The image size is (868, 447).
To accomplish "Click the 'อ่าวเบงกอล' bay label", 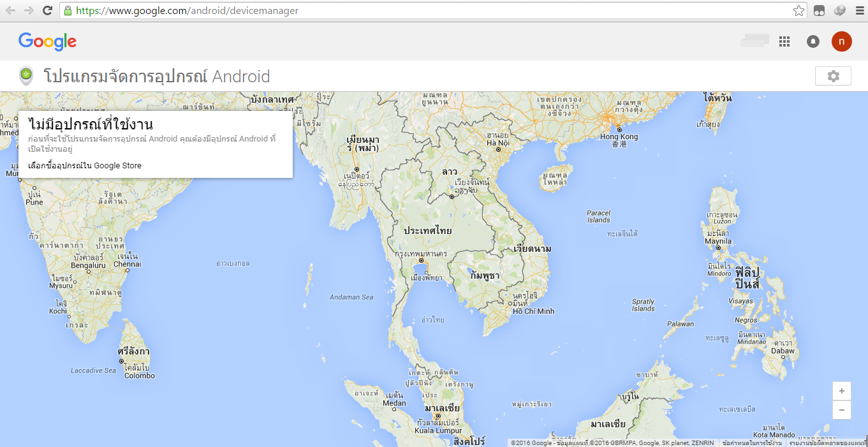I will point(233,263).
